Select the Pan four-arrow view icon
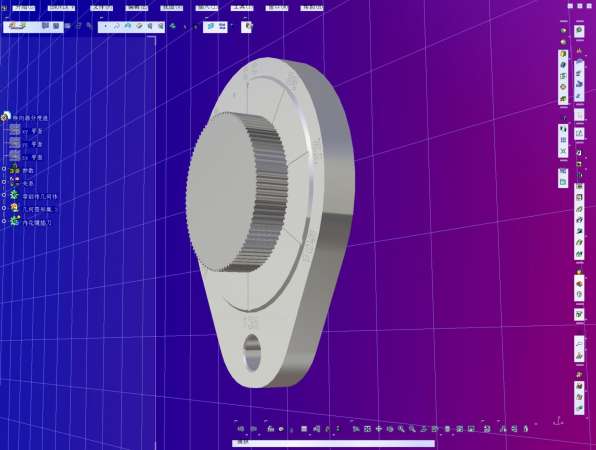This screenshot has height=450, width=596. (379, 429)
